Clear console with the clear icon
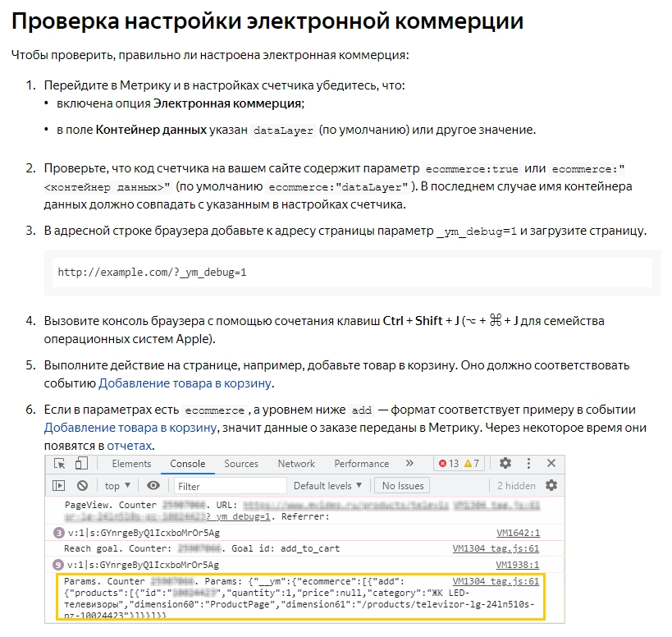Screen dimensions: 672x637 82,486
